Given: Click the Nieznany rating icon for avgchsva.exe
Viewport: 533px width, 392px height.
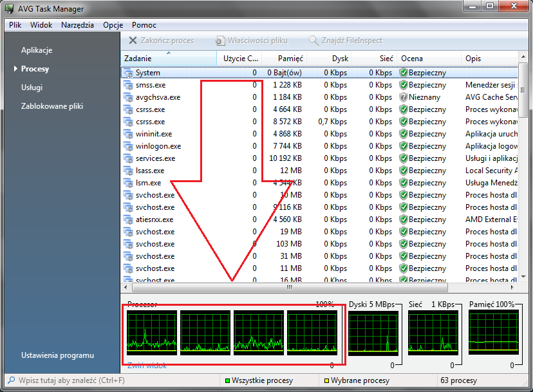Looking at the screenshot, I should (404, 97).
